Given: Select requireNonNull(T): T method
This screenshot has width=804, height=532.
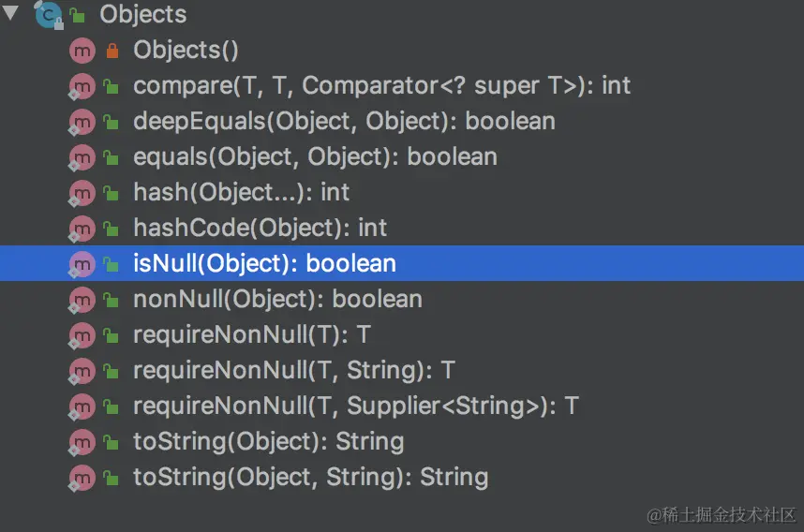Looking at the screenshot, I should (252, 334).
